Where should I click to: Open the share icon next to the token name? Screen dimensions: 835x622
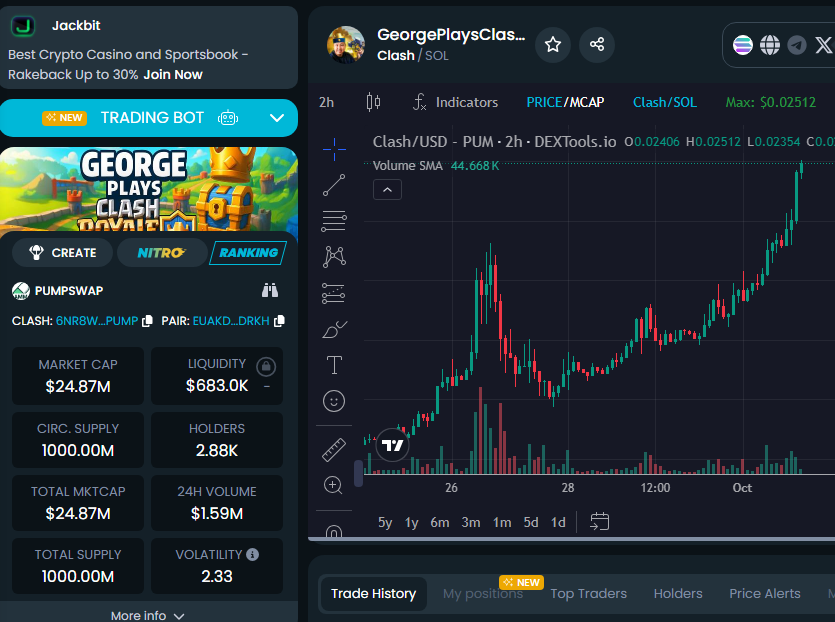point(597,45)
